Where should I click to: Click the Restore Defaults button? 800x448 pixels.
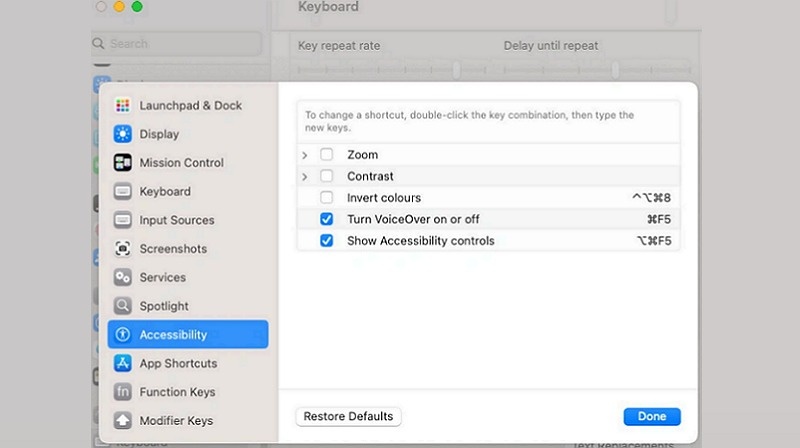(348, 416)
